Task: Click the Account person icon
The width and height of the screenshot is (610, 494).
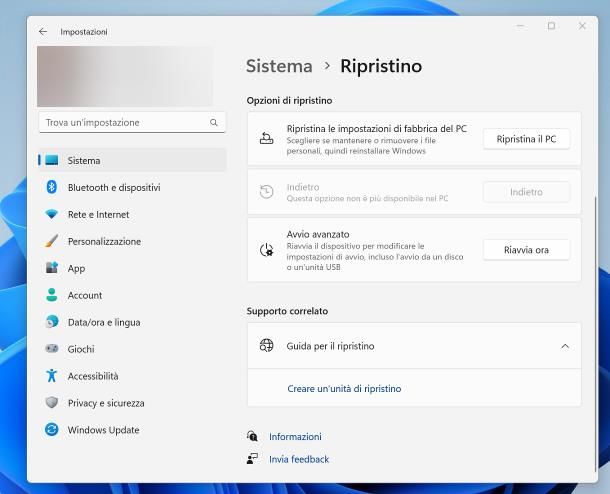Action: click(51, 295)
